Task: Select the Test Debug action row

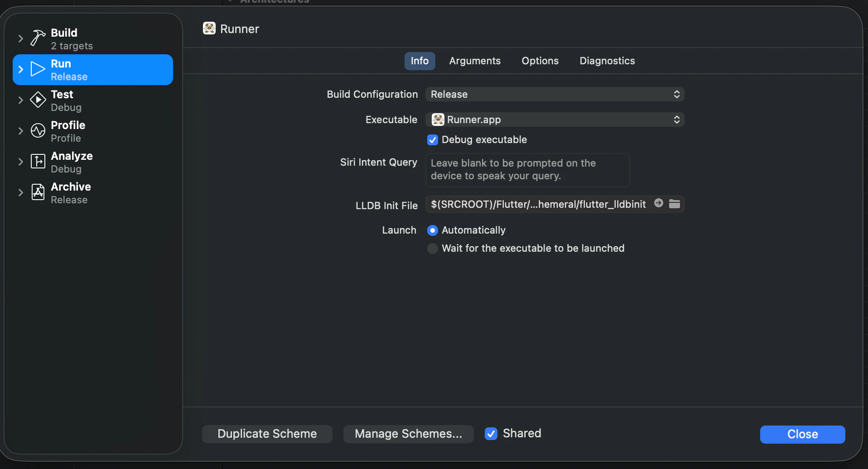Action: pos(93,100)
